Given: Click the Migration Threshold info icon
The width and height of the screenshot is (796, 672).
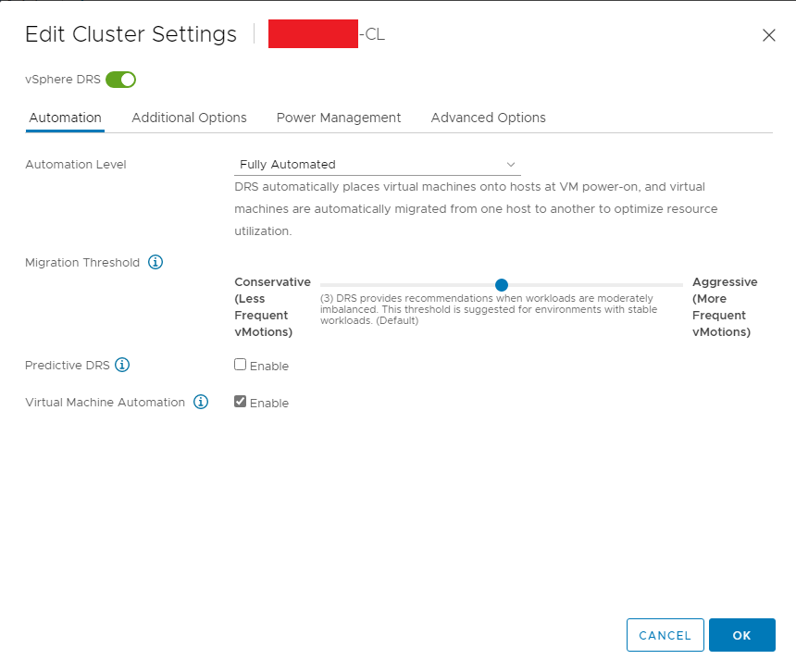Looking at the screenshot, I should pos(155,262).
